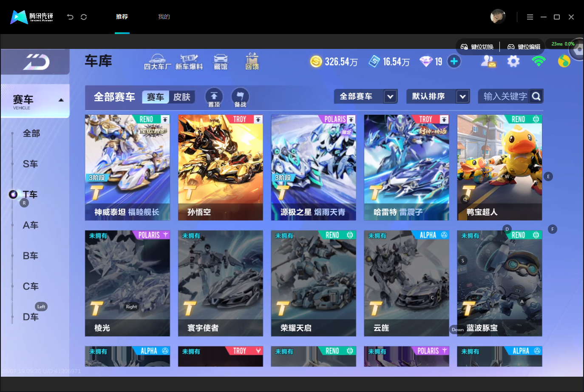
Task: Open the 藏馆 collection hall
Action: pyautogui.click(x=221, y=62)
